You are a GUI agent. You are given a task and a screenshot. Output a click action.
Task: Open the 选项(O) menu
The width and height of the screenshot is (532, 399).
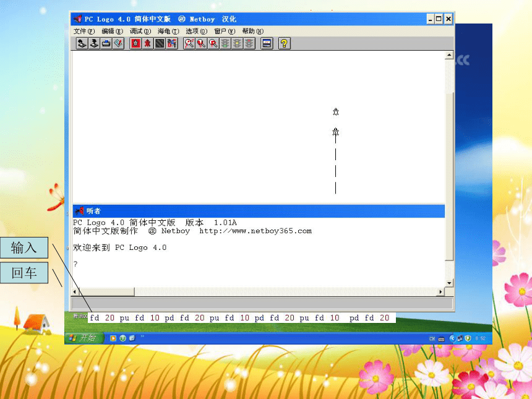coord(197,31)
